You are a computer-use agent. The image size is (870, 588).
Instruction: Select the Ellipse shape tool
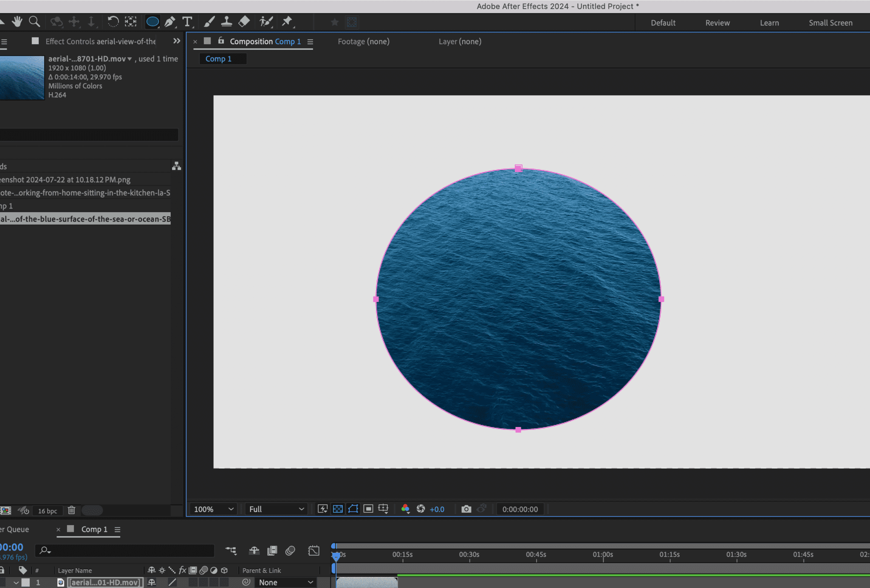[x=152, y=22]
